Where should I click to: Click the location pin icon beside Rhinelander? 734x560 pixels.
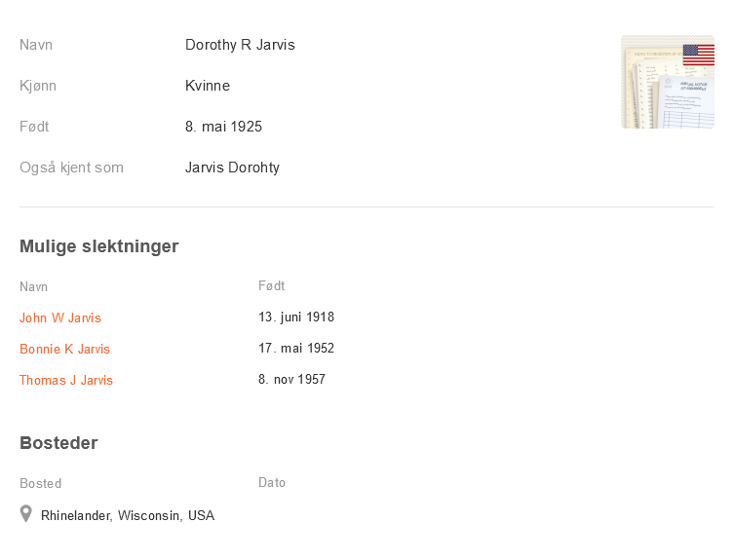coord(26,514)
